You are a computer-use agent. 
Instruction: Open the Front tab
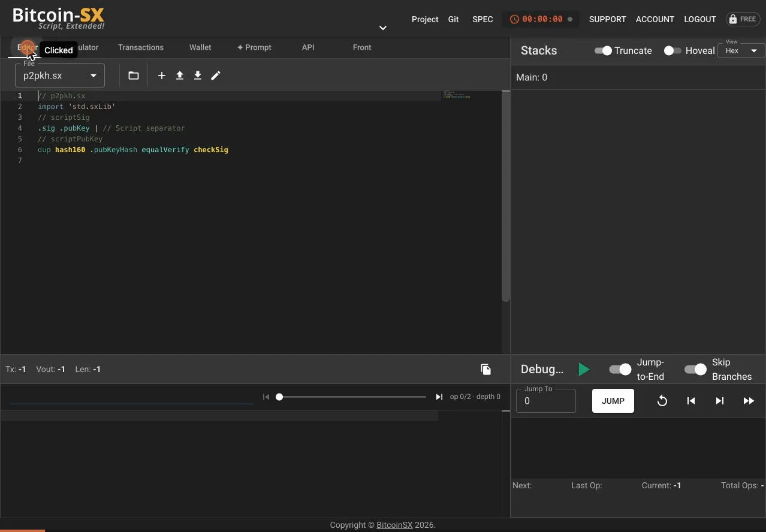coord(362,47)
